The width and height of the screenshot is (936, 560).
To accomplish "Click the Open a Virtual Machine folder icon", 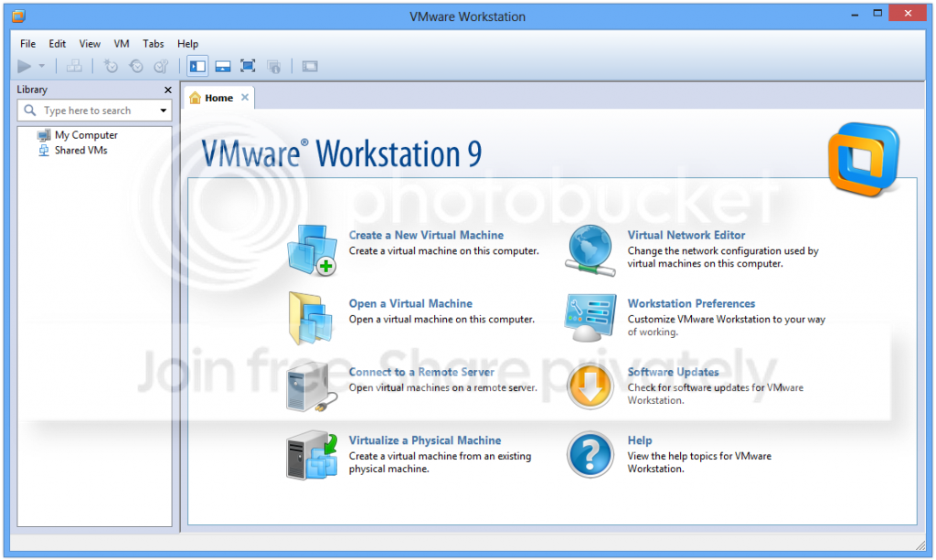I will 311,319.
